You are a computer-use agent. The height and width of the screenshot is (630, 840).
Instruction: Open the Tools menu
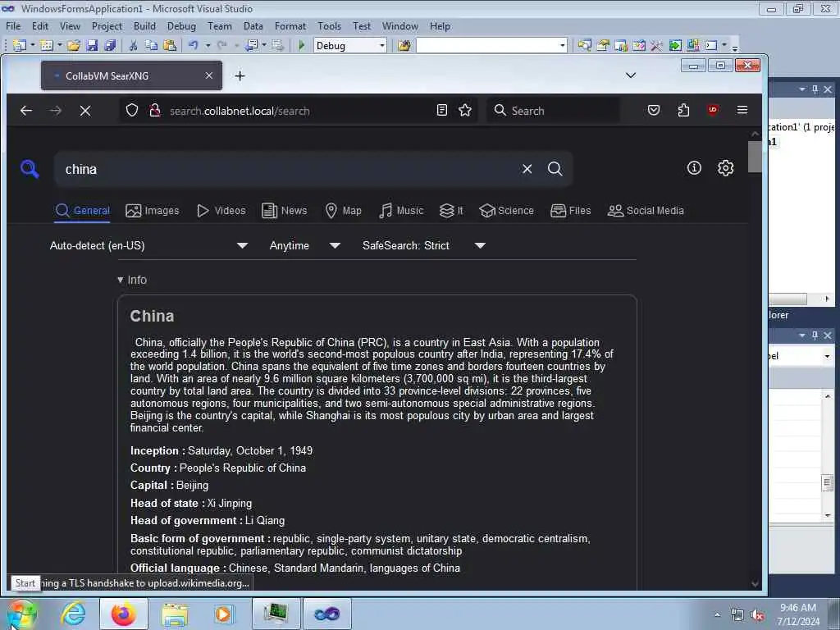point(330,25)
